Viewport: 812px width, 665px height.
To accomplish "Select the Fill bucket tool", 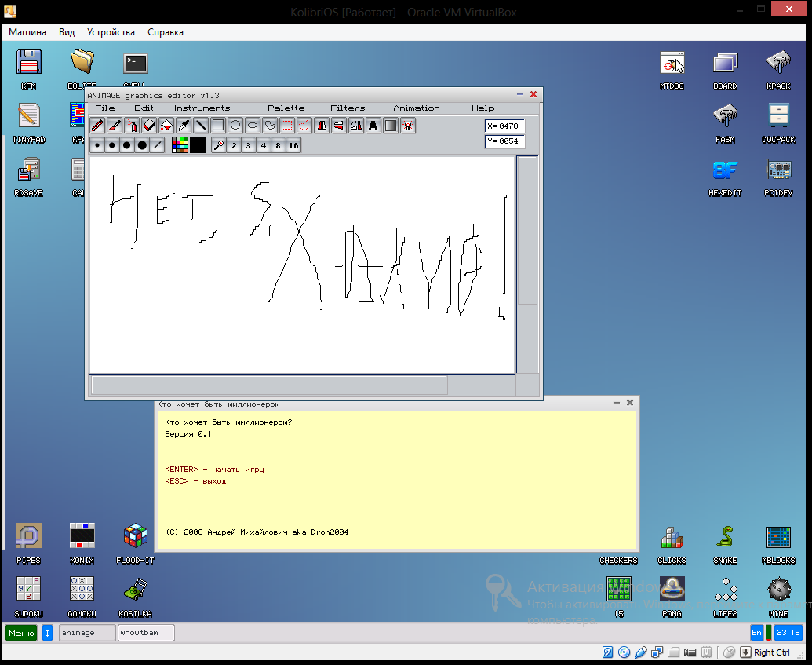I will click(x=166, y=126).
